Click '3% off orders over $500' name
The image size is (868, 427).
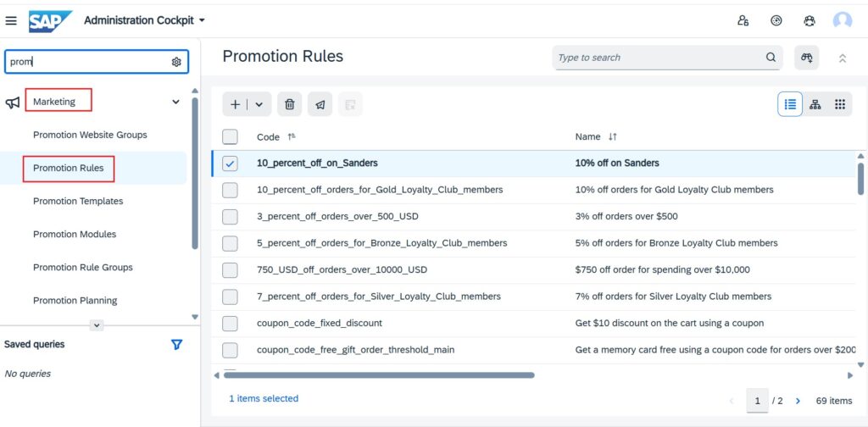pyautogui.click(x=626, y=216)
